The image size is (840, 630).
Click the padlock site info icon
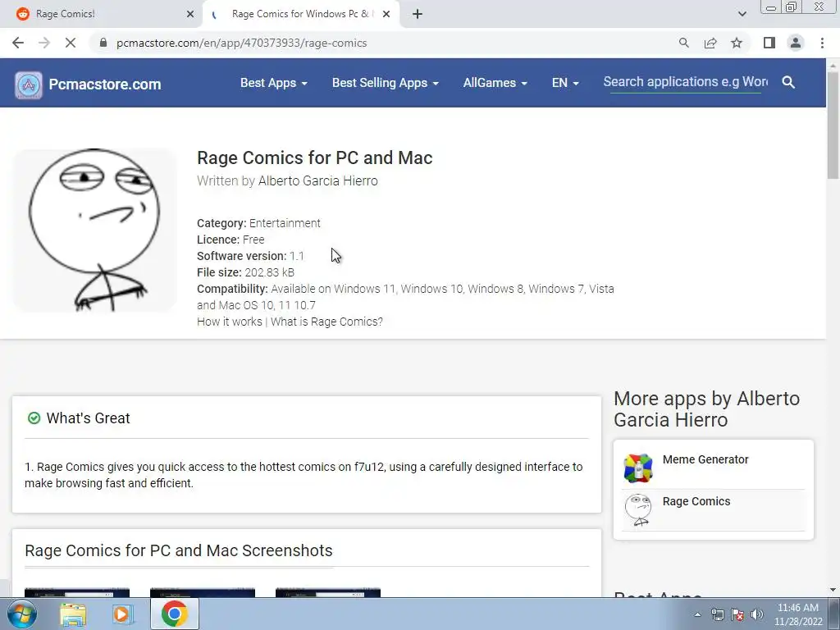(x=103, y=43)
